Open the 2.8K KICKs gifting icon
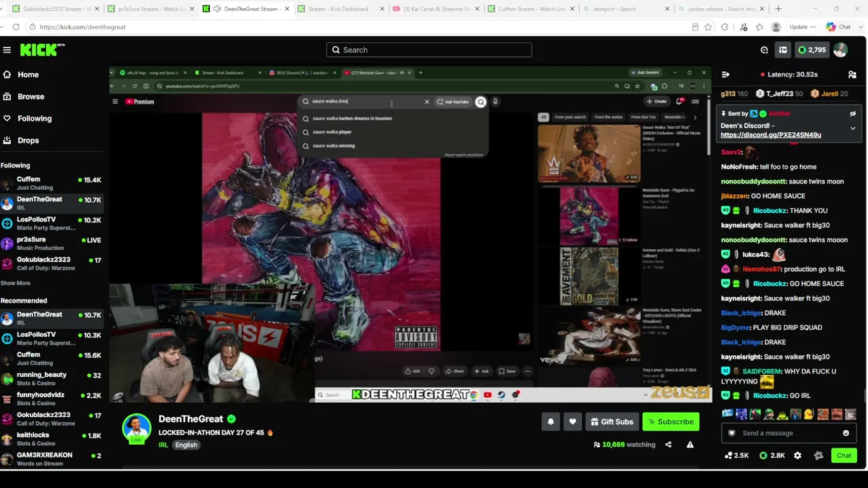Screen dimensions: 868x488 [772, 455]
